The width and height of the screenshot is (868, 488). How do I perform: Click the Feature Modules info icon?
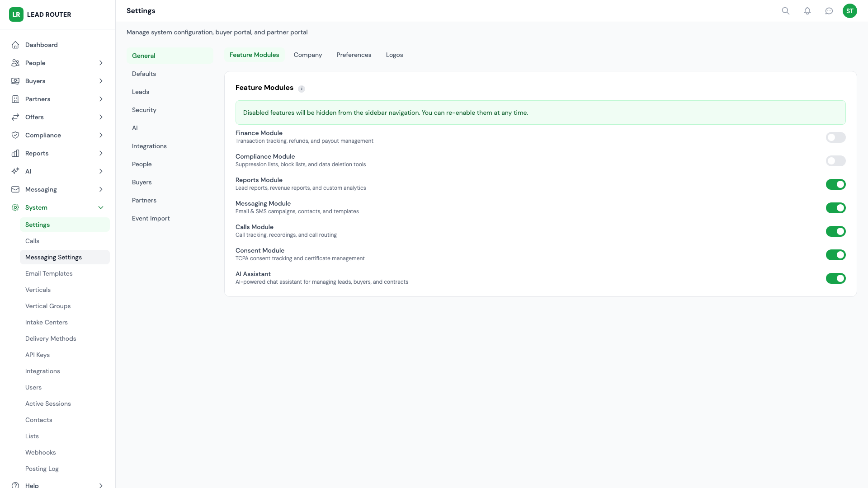pyautogui.click(x=302, y=89)
